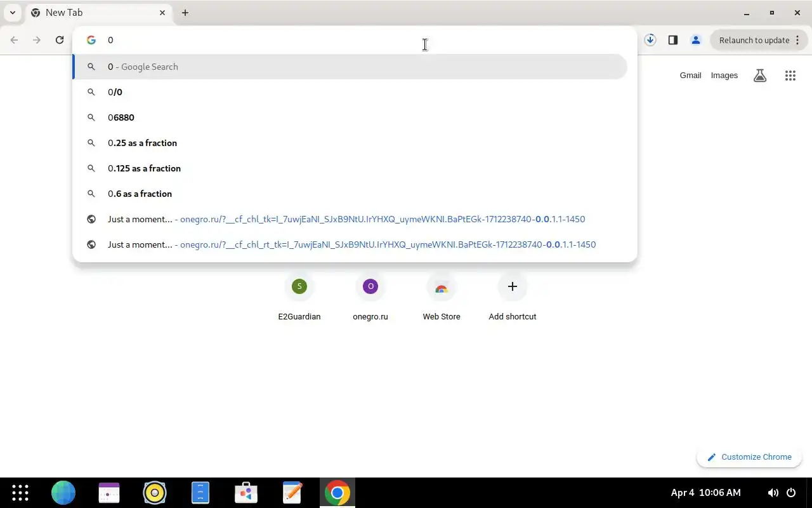The image size is (812, 508).
Task: Toggle the side panel
Action: pos(673,40)
